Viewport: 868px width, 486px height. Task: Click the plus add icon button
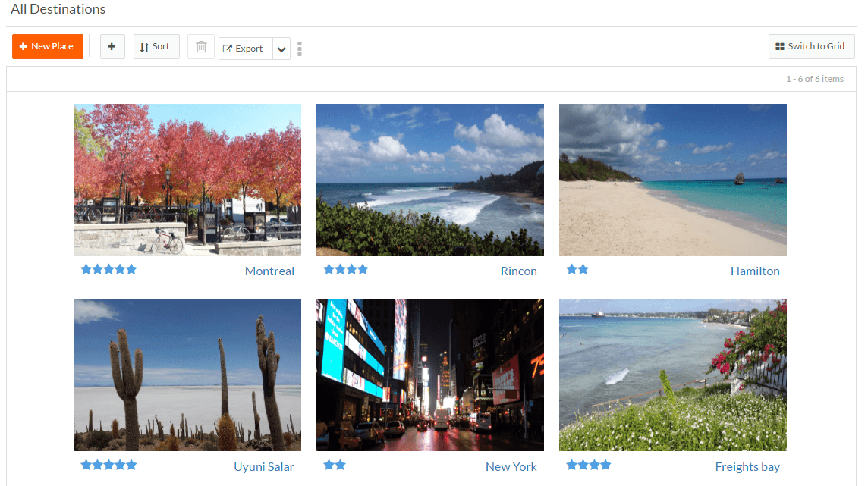112,46
